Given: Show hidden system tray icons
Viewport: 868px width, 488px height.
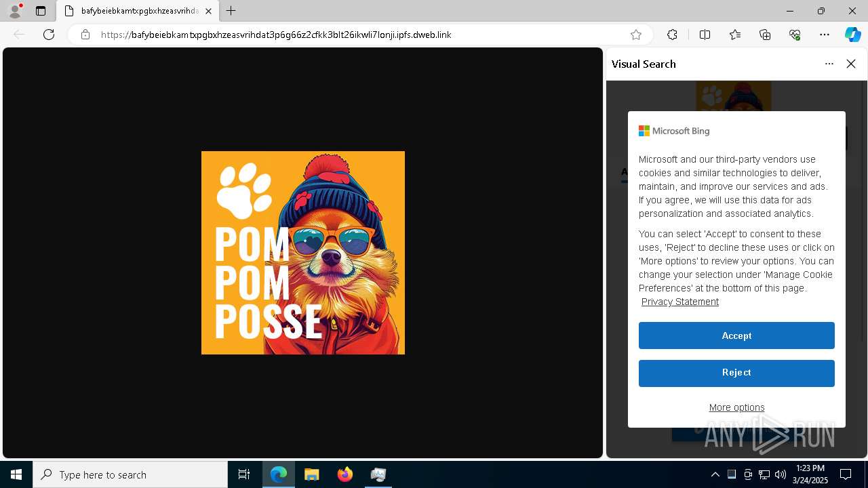Looking at the screenshot, I should tap(715, 474).
